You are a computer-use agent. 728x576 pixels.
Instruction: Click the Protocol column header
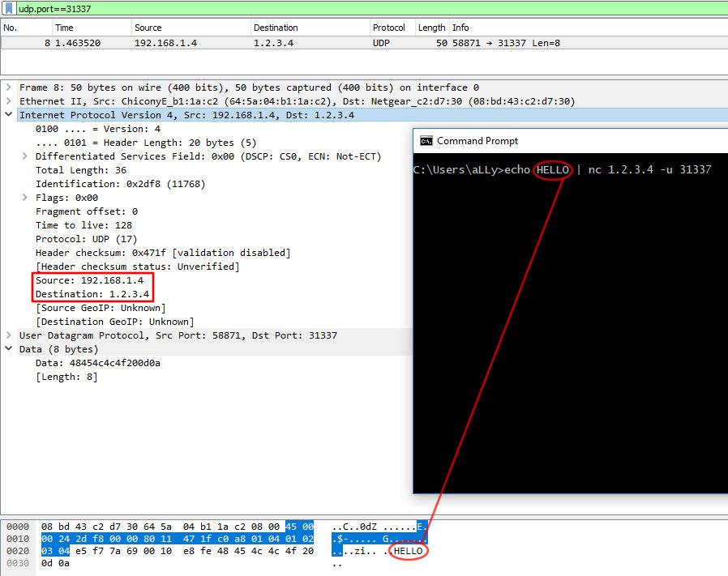click(x=391, y=27)
